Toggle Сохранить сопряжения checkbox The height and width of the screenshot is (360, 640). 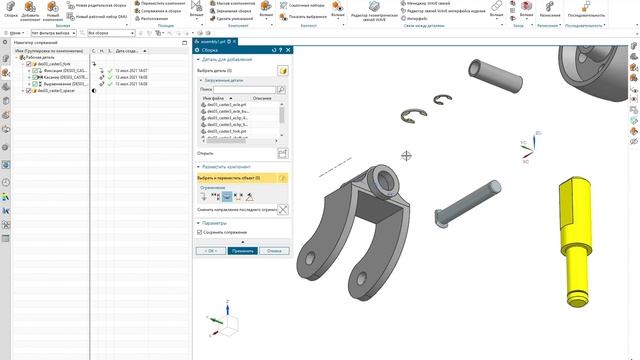(x=200, y=232)
